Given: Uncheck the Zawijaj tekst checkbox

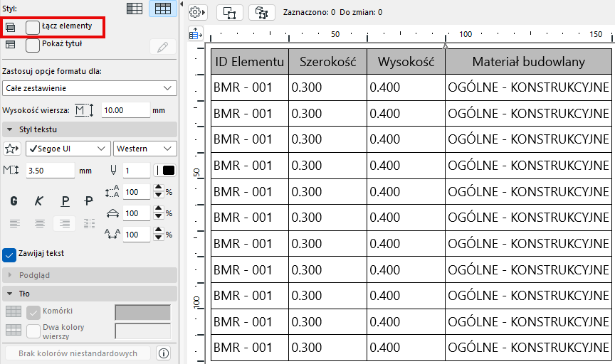Looking at the screenshot, I should [x=10, y=254].
